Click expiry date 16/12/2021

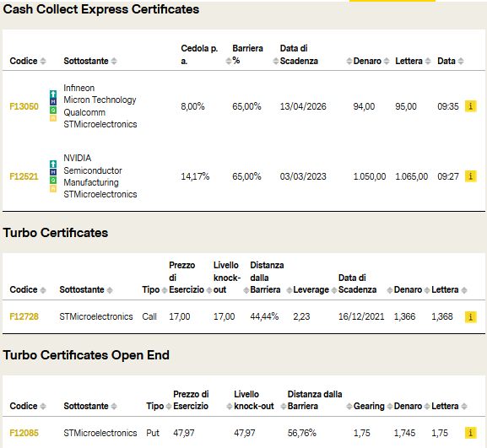point(361,316)
